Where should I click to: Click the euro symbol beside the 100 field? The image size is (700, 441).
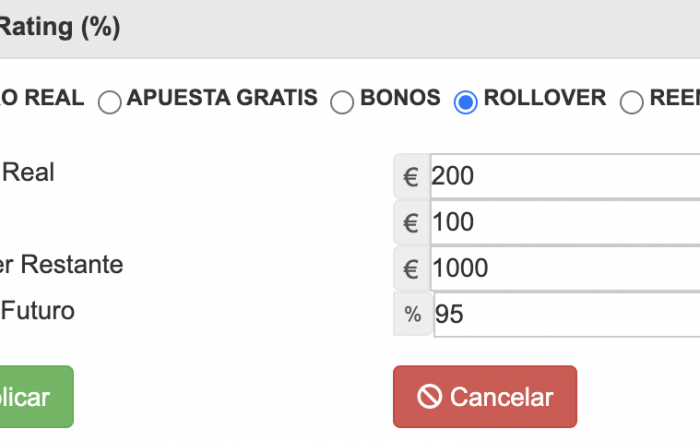[411, 223]
